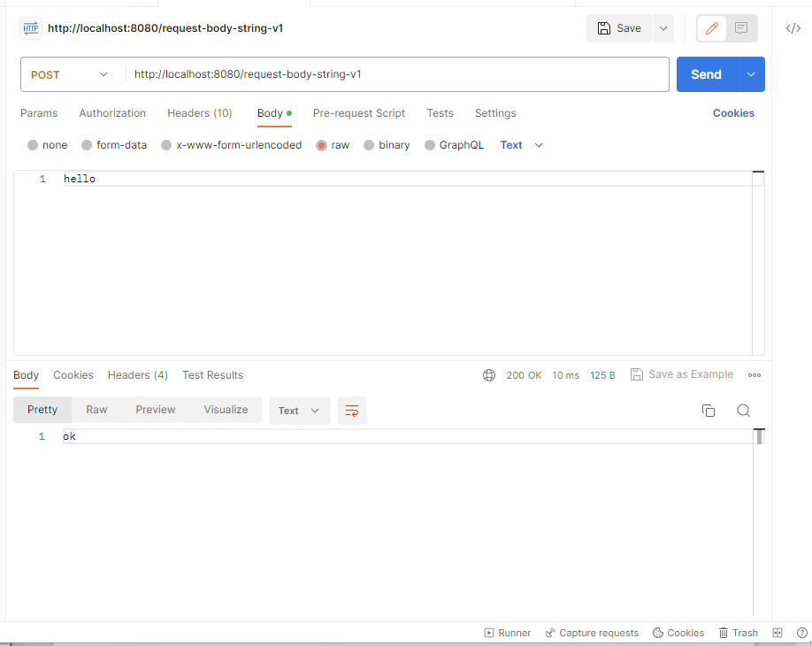The width and height of the screenshot is (812, 646).
Task: Switch to the Params tab
Action: point(39,113)
